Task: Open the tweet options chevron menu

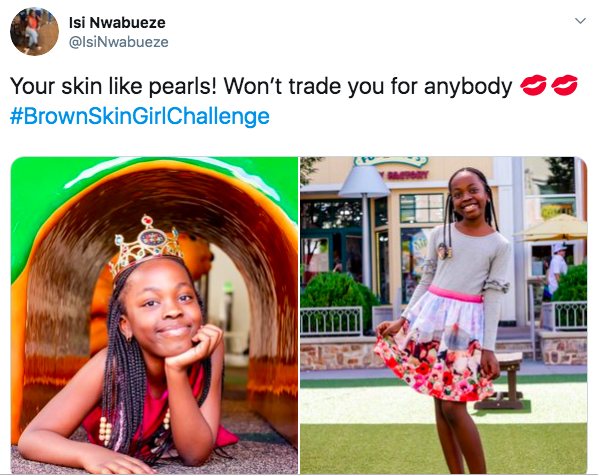Action: [580, 21]
